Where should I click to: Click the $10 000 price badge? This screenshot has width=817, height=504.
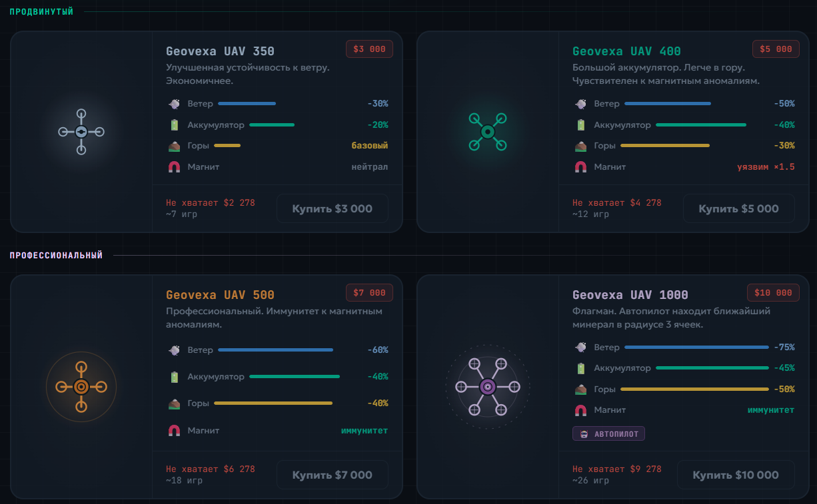[773, 293]
